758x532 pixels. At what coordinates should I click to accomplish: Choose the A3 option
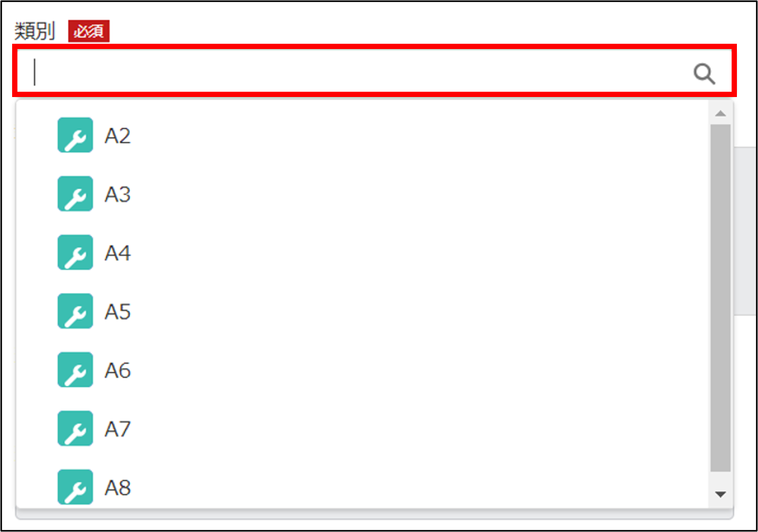(118, 195)
